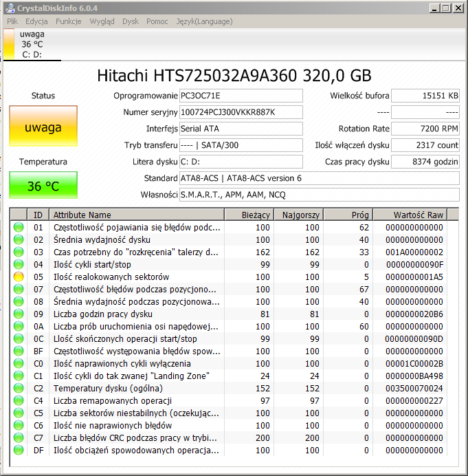Select row 'Liczba remapowanych operacji'
The image size is (468, 476).
(229, 401)
